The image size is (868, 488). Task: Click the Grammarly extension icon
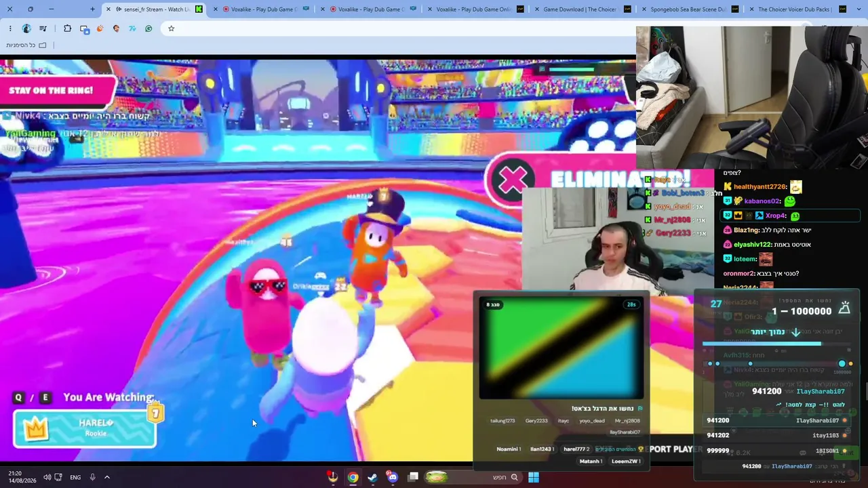coord(149,28)
